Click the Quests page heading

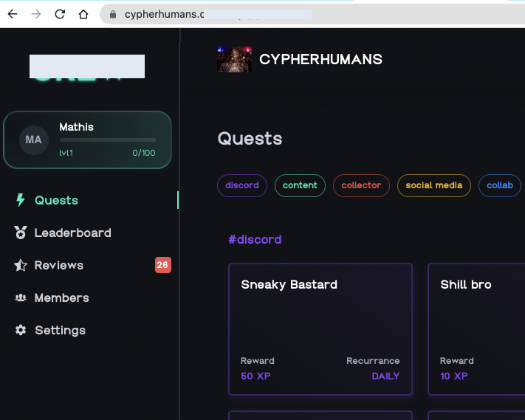[x=250, y=139]
